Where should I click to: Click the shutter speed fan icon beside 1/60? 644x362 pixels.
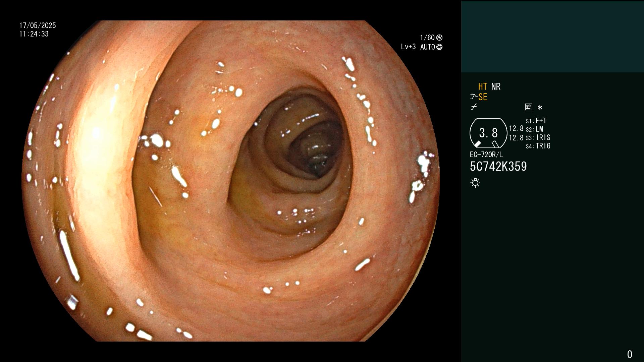439,38
